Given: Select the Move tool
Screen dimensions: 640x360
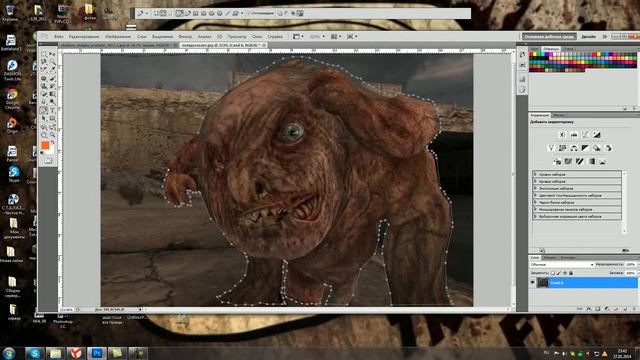Looking at the screenshot, I should click(53, 54).
